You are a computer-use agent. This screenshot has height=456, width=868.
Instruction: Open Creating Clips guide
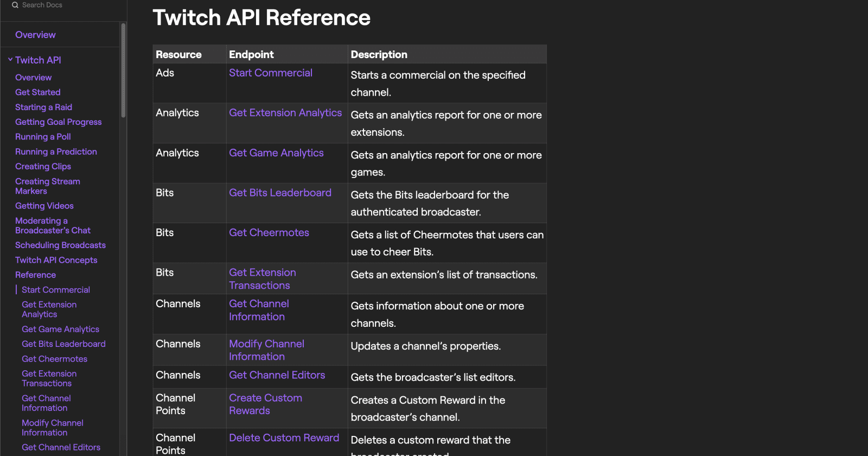coord(43,167)
